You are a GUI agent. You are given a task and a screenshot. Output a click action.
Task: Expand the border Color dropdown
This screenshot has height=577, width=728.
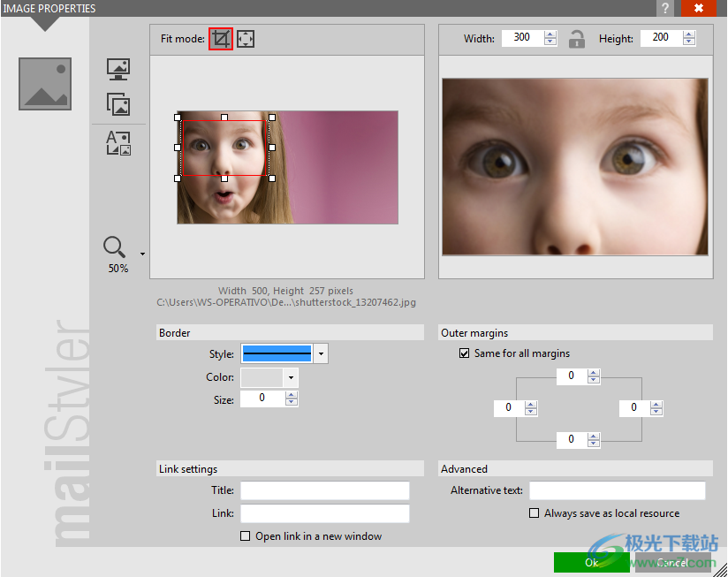(x=290, y=377)
